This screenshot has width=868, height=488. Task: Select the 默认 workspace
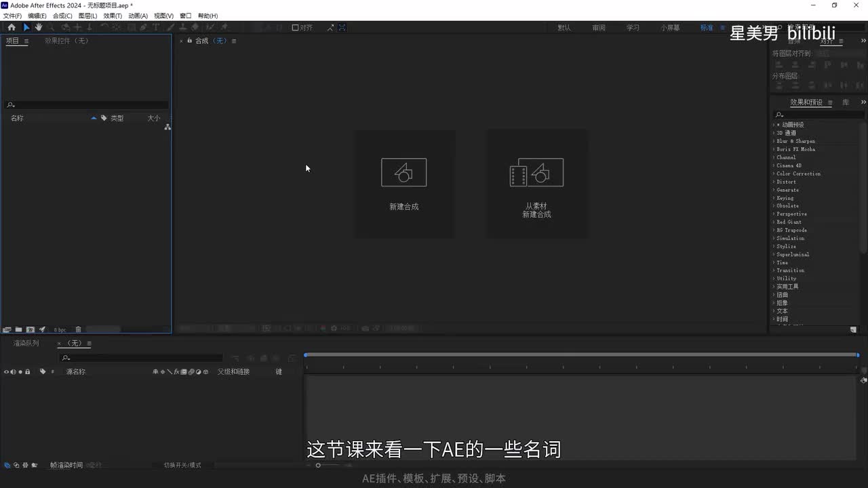point(564,28)
